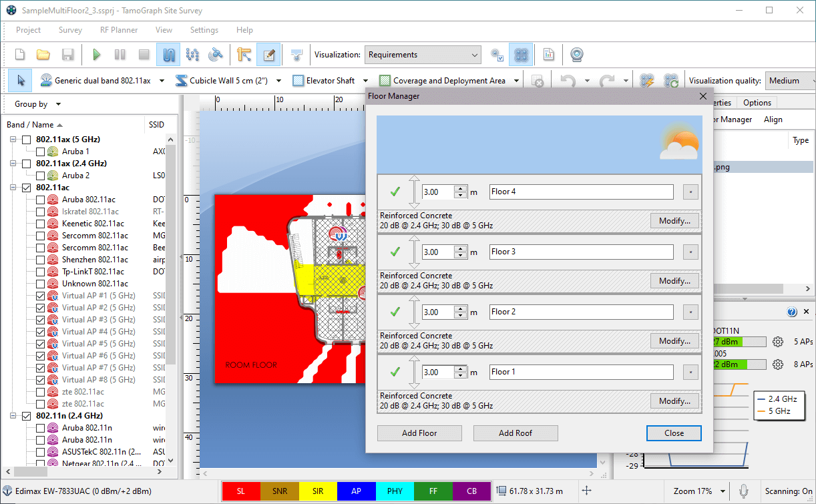Open the RF Planner menu
816x504 pixels.
pos(118,30)
